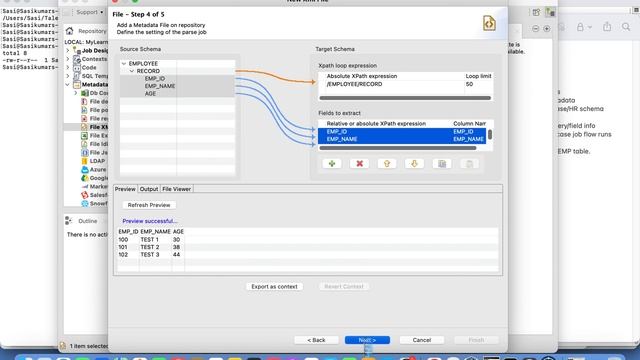Click the Back button

[316, 340]
